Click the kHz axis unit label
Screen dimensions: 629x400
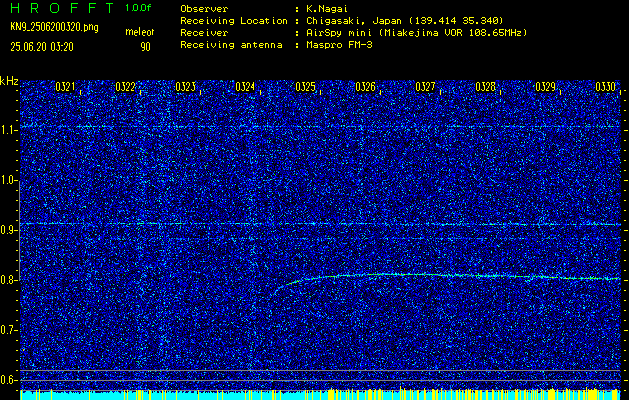pos(9,81)
